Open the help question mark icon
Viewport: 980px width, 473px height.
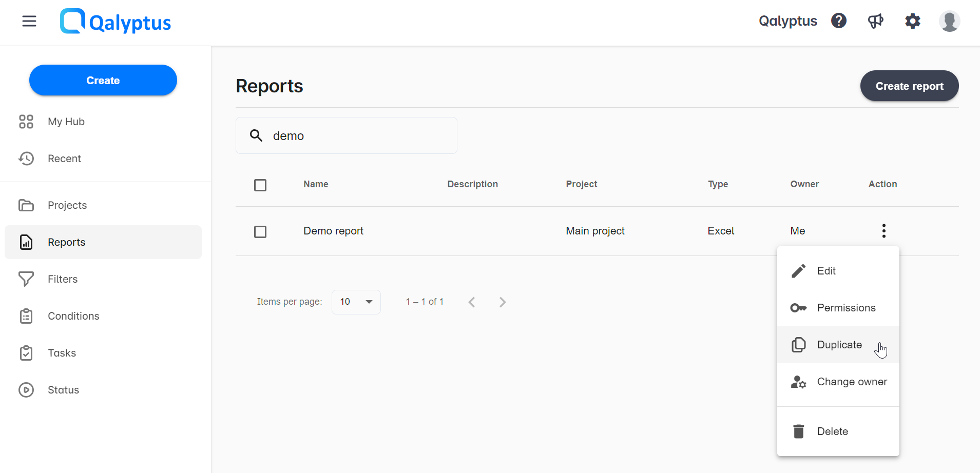tap(838, 21)
